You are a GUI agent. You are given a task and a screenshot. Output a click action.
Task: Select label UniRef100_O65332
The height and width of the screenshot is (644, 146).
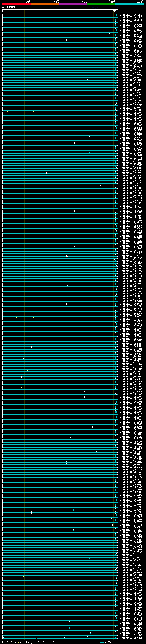click(131, 180)
